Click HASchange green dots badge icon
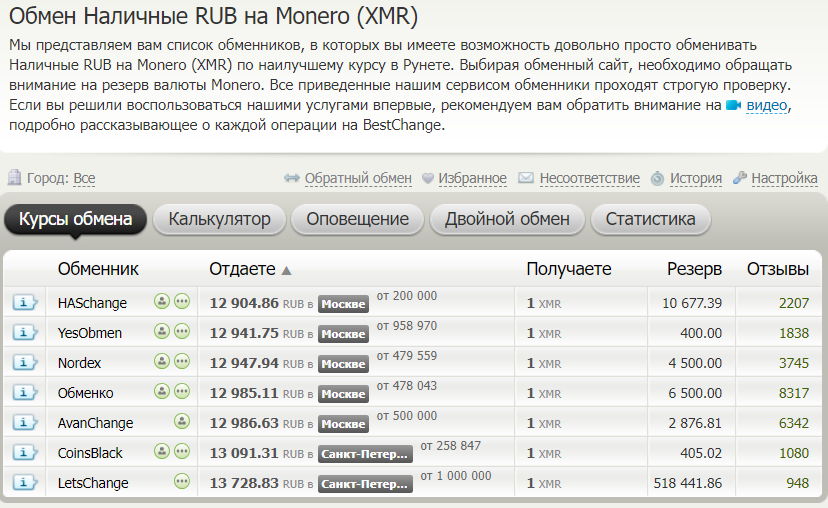 pyautogui.click(x=182, y=302)
